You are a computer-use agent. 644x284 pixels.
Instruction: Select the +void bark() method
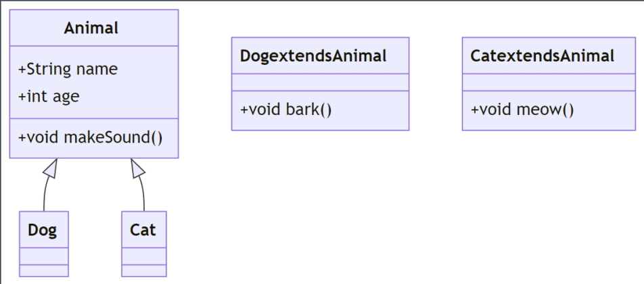(286, 110)
